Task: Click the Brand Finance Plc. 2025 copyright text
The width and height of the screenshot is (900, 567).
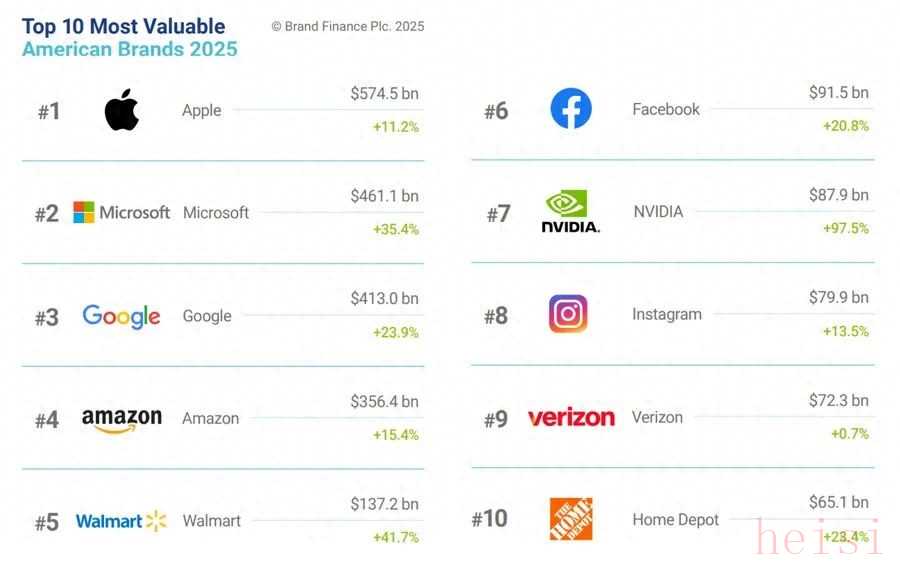Action: point(348,27)
